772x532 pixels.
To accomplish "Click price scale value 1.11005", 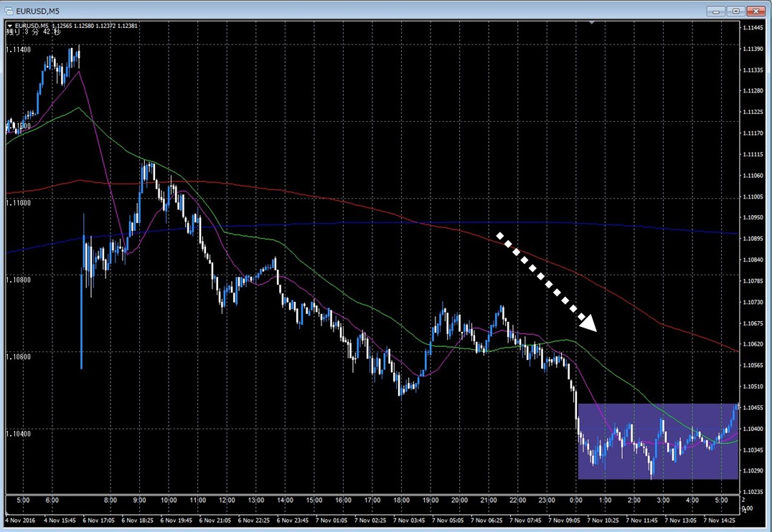I will 752,196.
